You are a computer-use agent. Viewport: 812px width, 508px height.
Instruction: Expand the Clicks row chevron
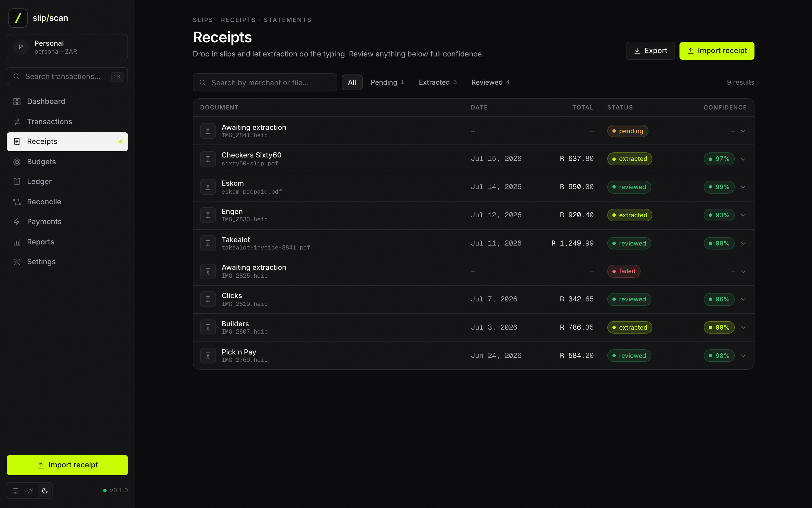(x=743, y=299)
